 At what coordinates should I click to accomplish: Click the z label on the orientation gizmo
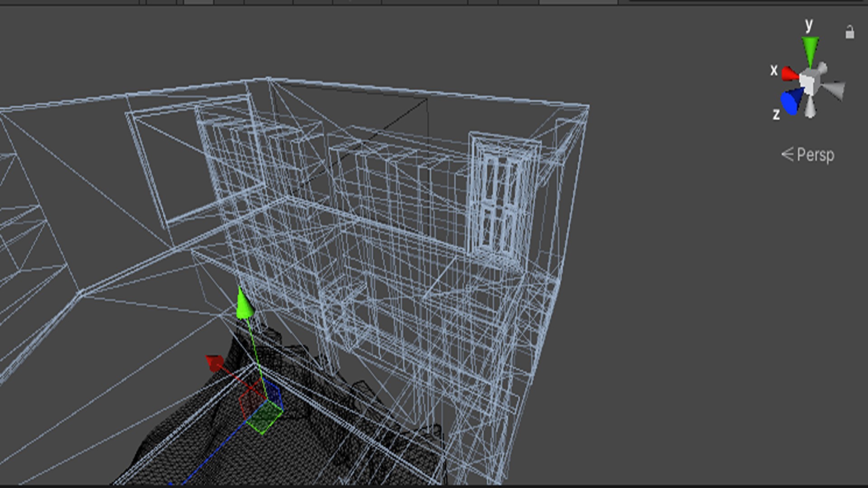(776, 114)
